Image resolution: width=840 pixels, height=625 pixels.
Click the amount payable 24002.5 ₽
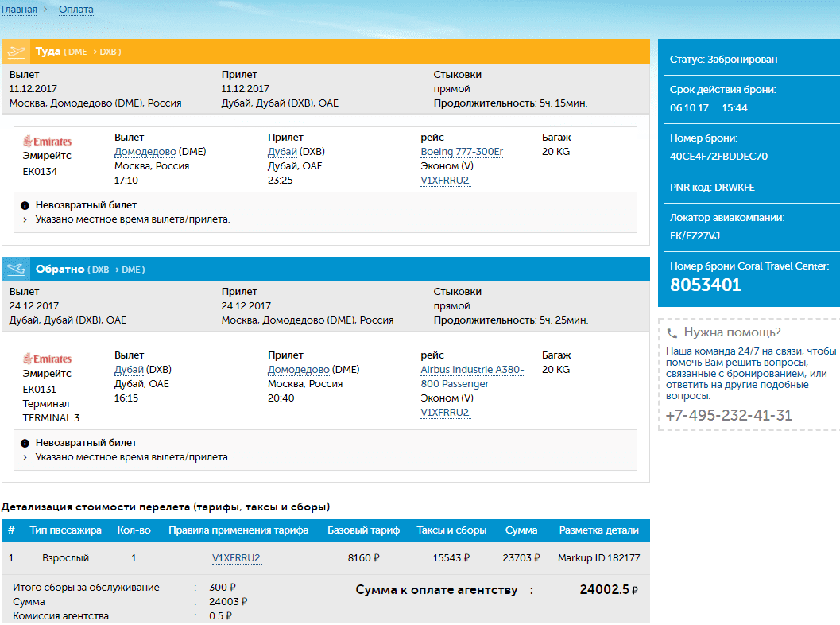[x=609, y=590]
